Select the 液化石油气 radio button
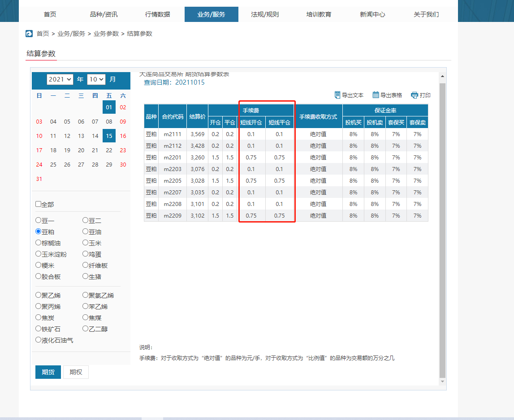 coord(38,340)
